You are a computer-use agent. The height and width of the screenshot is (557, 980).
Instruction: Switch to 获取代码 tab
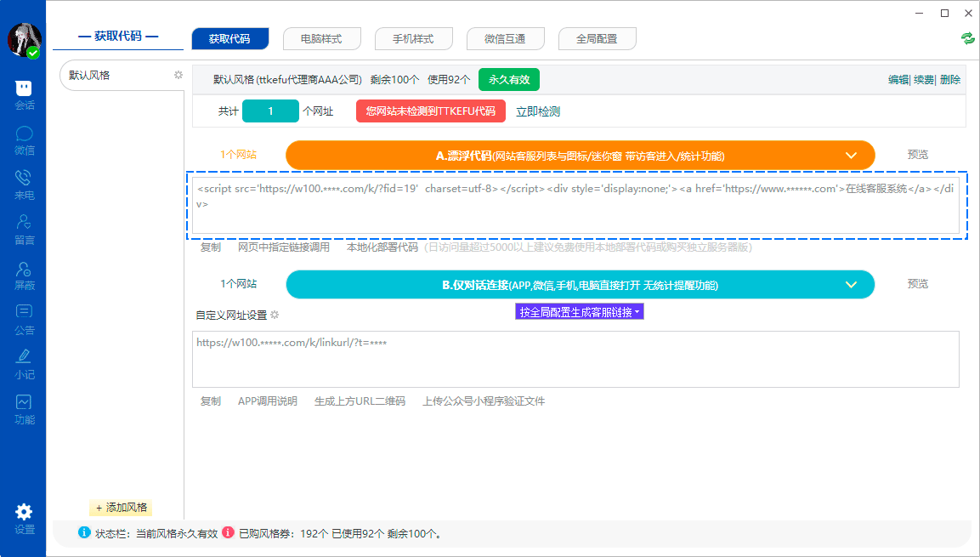[230, 39]
